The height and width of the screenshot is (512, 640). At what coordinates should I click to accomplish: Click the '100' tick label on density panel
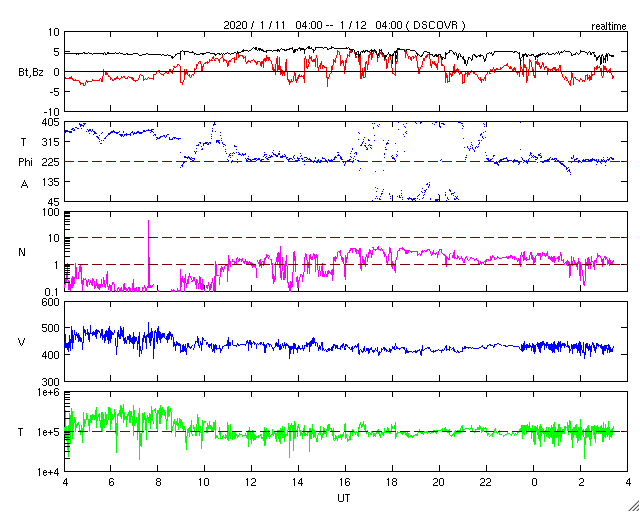51,212
